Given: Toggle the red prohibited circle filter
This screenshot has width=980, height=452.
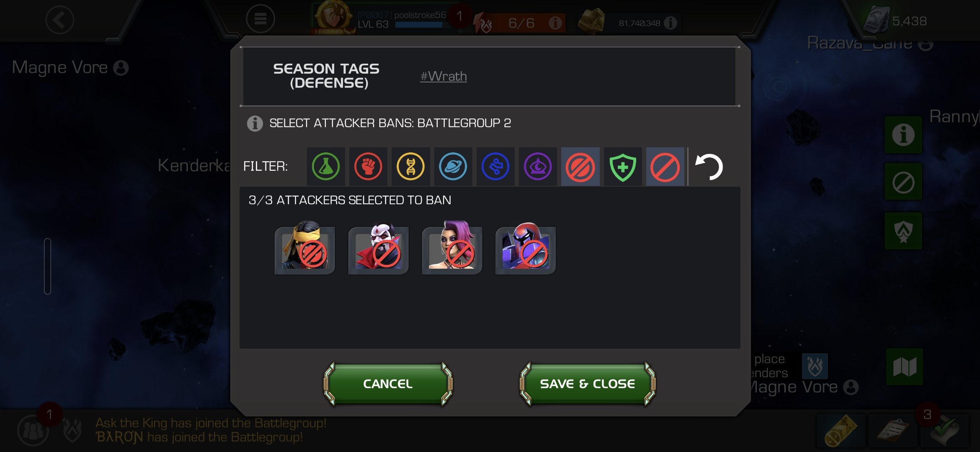Looking at the screenshot, I should coord(665,167).
